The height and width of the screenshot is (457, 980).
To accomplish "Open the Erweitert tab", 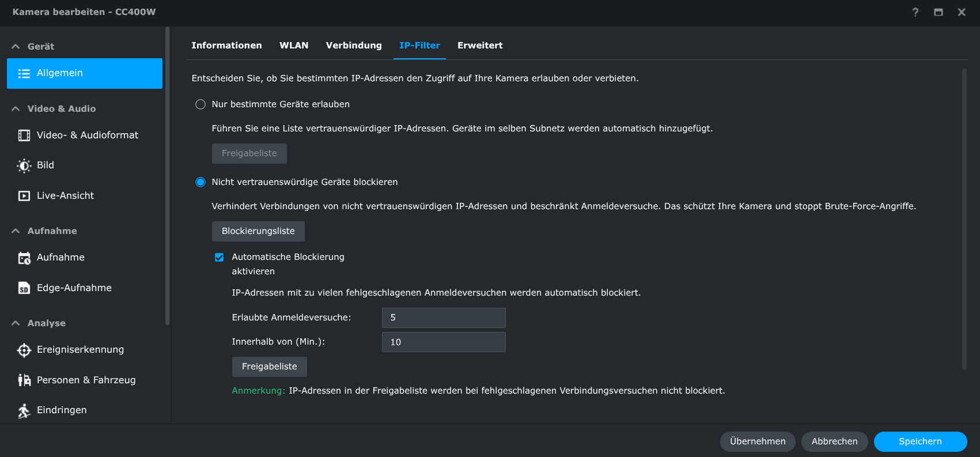I will tap(480, 46).
